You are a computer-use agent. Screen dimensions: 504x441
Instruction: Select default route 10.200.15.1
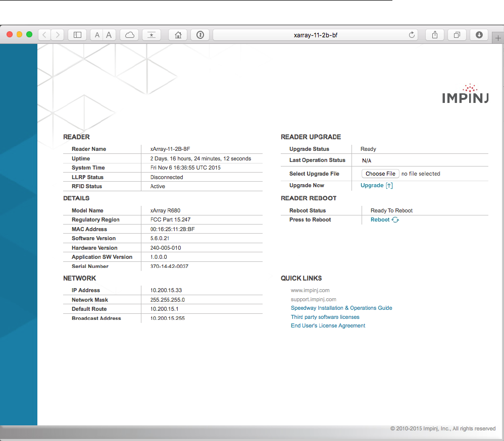[x=164, y=309]
